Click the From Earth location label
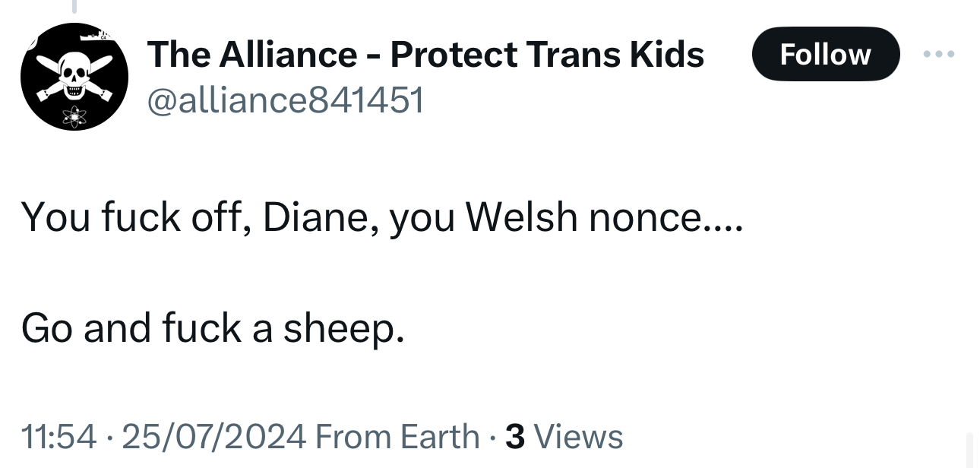 coord(397,436)
